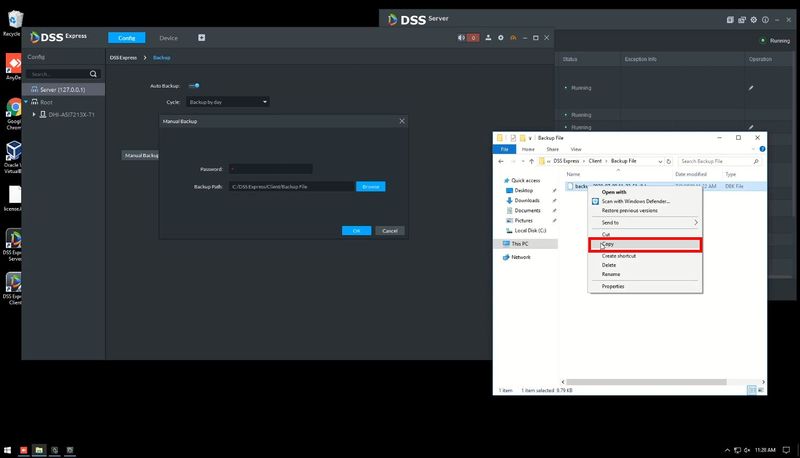Open the DSS Server info icon
Screen dimensions: 800x458
(x=765, y=20)
